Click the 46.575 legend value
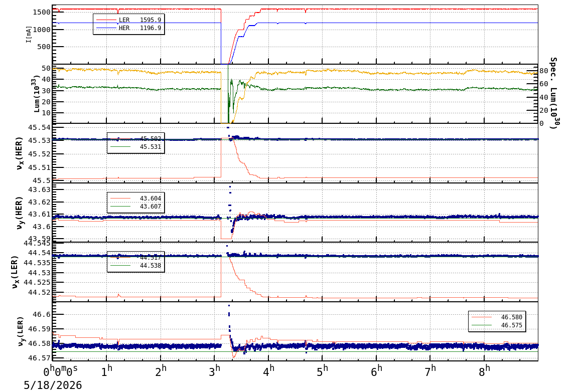Viewport: 579px width, 392px height. pyautogui.click(x=511, y=325)
